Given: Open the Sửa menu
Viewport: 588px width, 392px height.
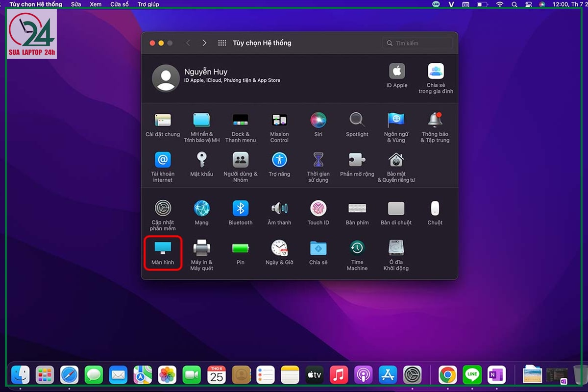Looking at the screenshot, I should pyautogui.click(x=76, y=4).
